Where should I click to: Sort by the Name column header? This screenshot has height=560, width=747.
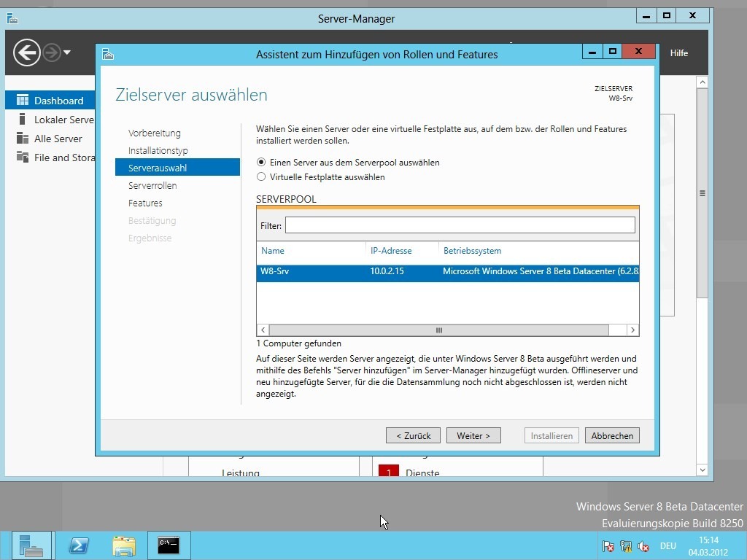tap(273, 251)
